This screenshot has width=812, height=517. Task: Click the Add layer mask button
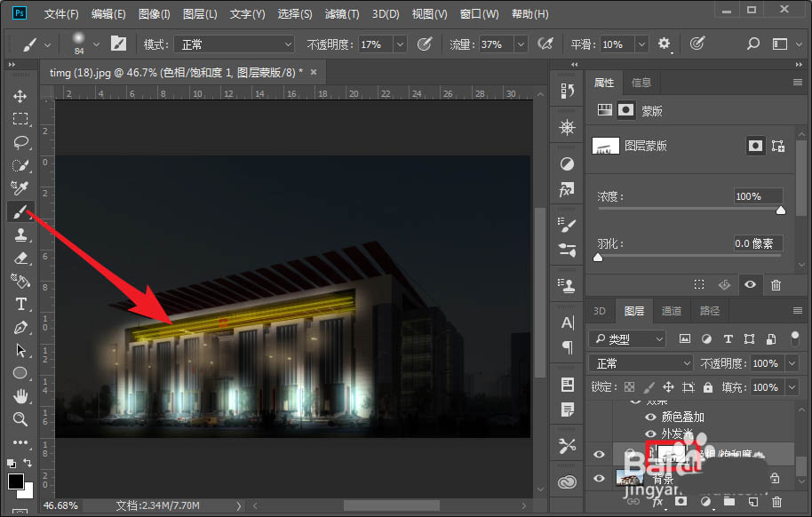681,502
